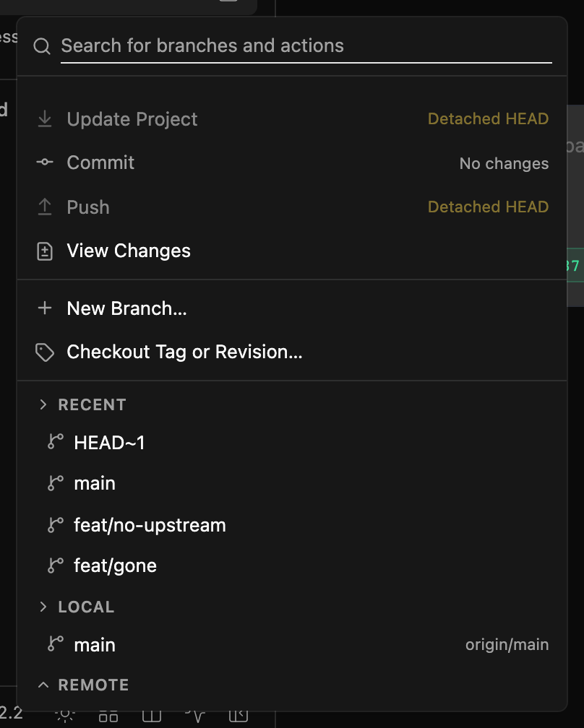
Task: Click the branch icon next to feat/gone
Action: (x=55, y=565)
